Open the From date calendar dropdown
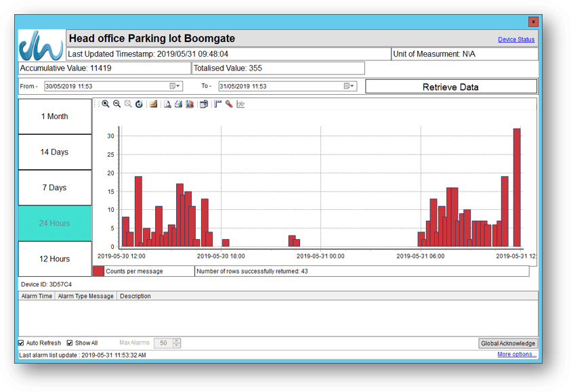Screen dimensions: 571x392 tap(175, 86)
